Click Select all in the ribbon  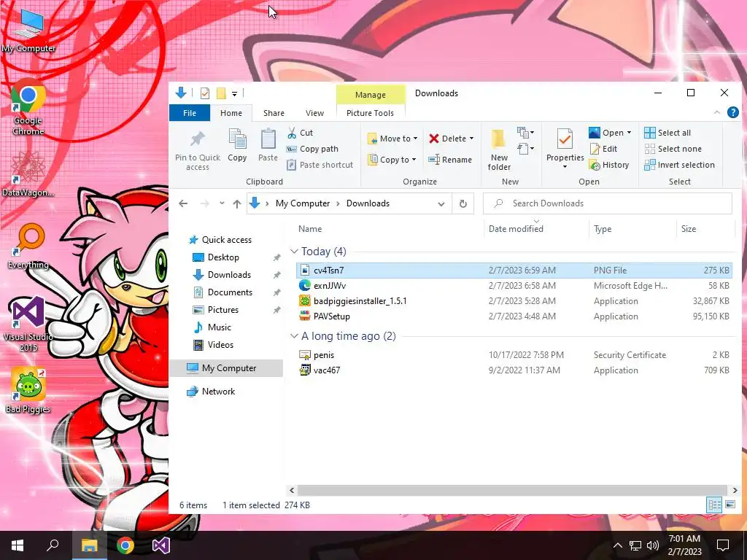pyautogui.click(x=667, y=133)
